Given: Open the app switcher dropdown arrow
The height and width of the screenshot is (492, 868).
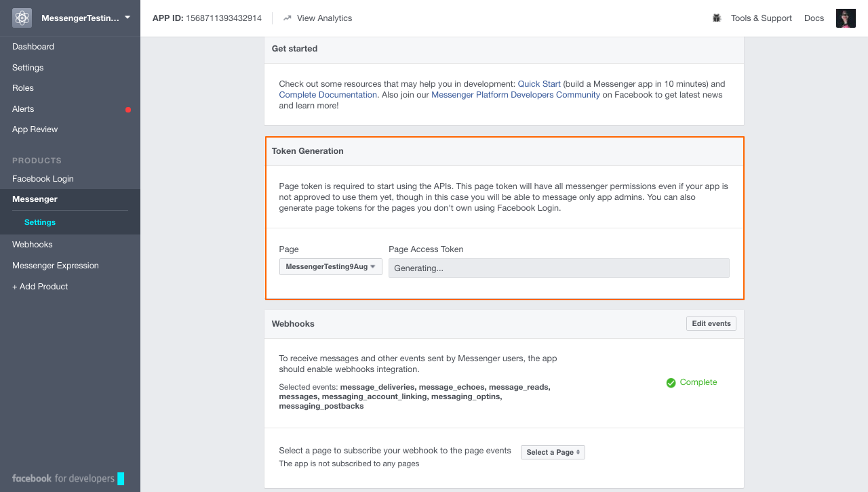Looking at the screenshot, I should pyautogui.click(x=127, y=18).
